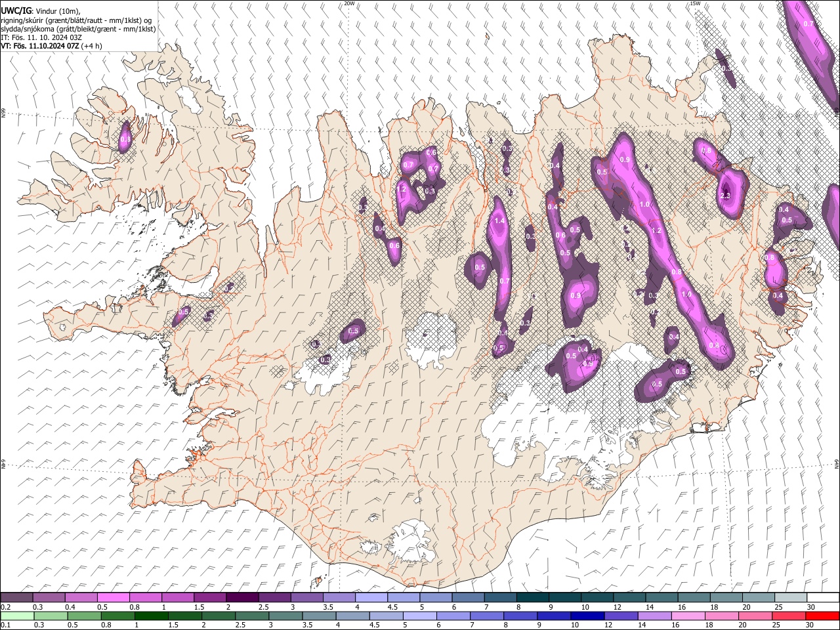Pick the top-row legend swatch labeled 2
The width and height of the screenshot is (840, 630).
click(x=242, y=597)
